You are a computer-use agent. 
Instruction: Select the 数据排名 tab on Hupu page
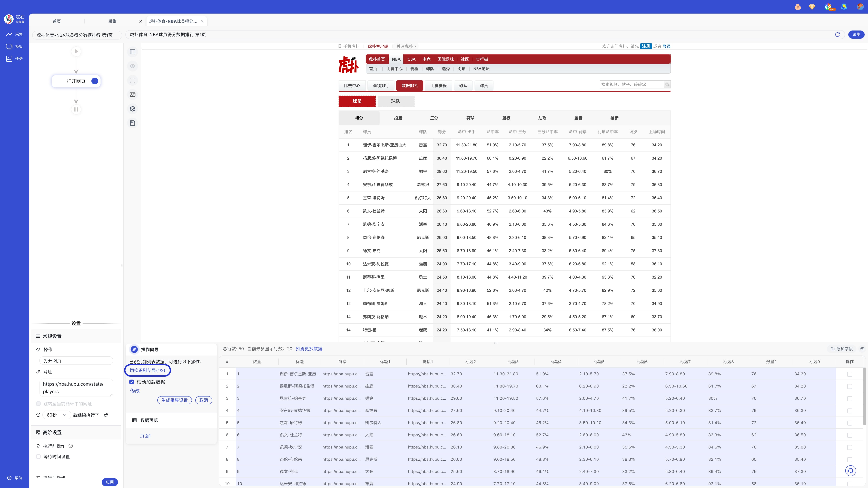tap(409, 86)
